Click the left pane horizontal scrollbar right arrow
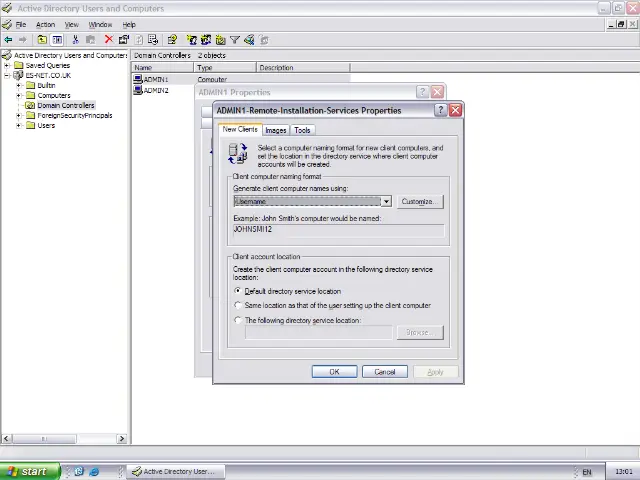 tap(123, 438)
